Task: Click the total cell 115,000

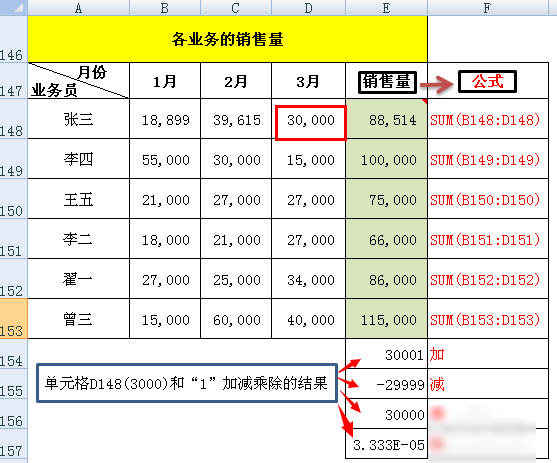Action: 386,318
